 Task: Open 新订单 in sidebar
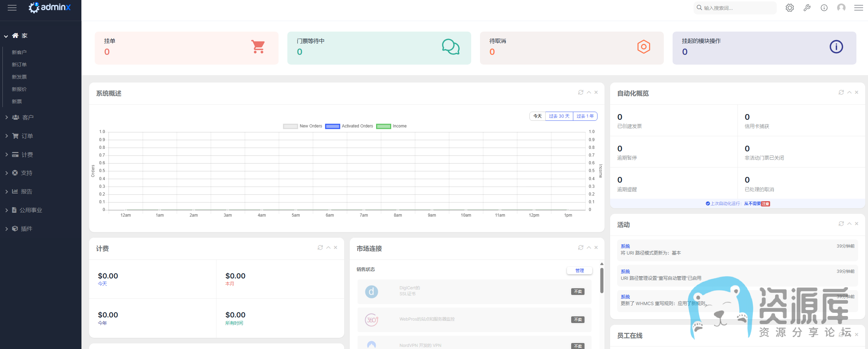(19, 65)
